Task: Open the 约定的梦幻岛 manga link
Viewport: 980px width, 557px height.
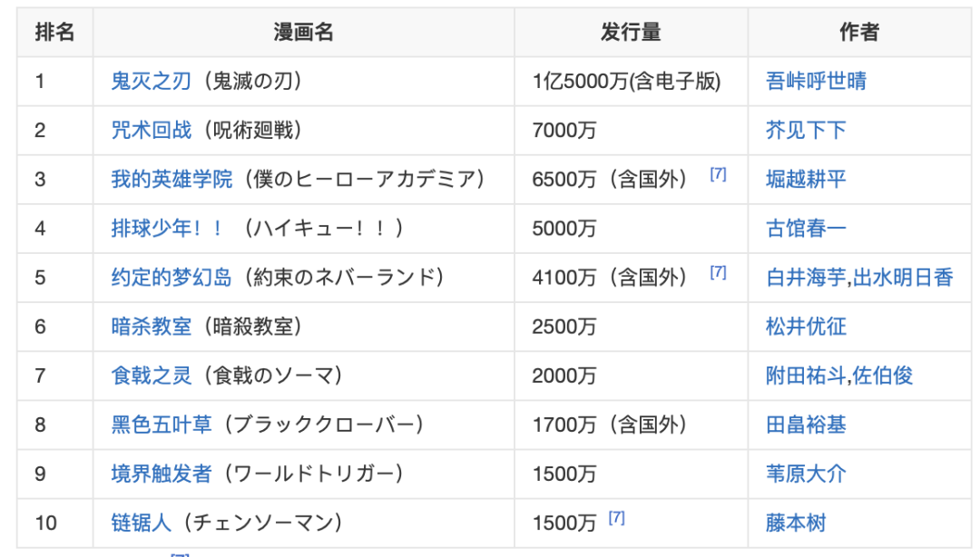Action: (171, 278)
